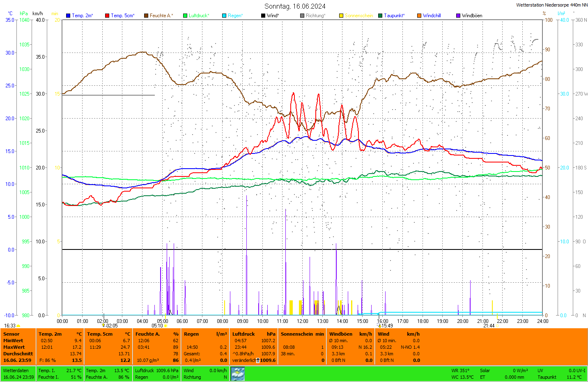Click the purple Windböen legend square

[458, 16]
